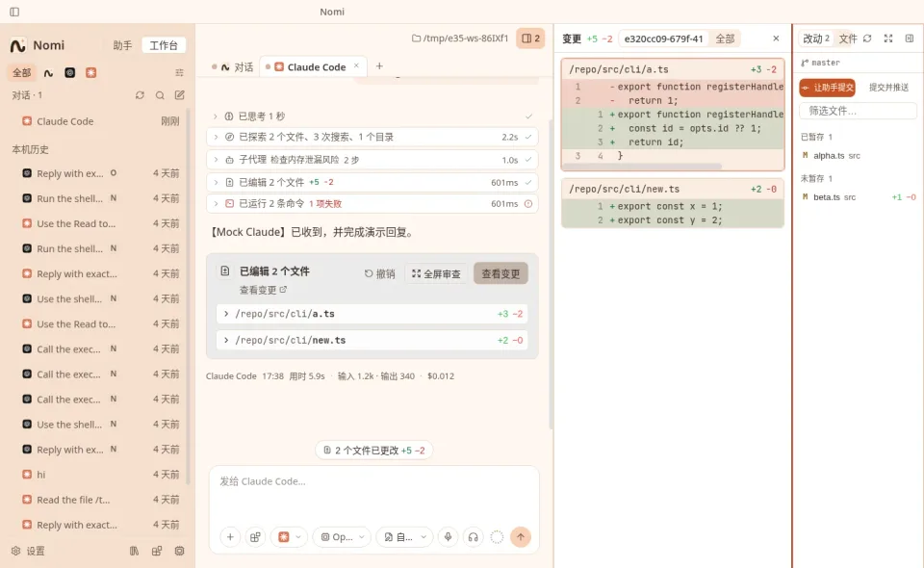The image size is (924, 568).
Task: Open the 改动 2 tab
Action: tap(816, 39)
